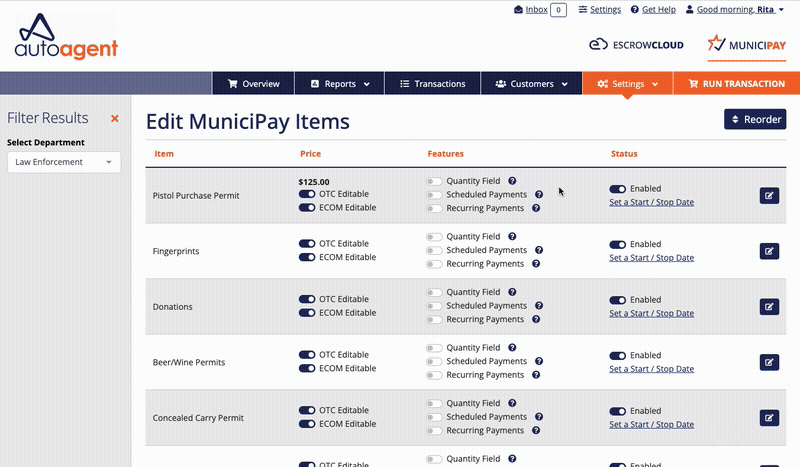Open Recurring Payments help in Fingerprints row
The image size is (800, 467).
click(536, 264)
